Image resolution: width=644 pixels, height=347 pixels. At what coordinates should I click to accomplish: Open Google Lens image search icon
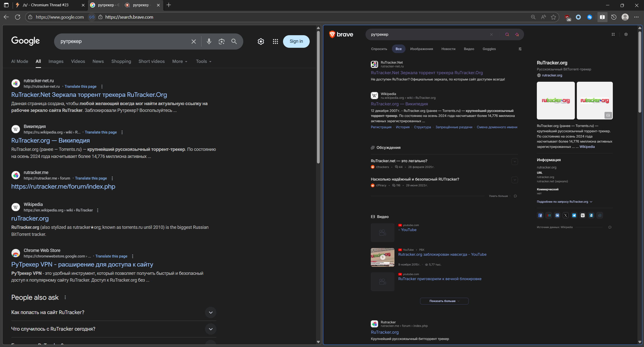[221, 41]
